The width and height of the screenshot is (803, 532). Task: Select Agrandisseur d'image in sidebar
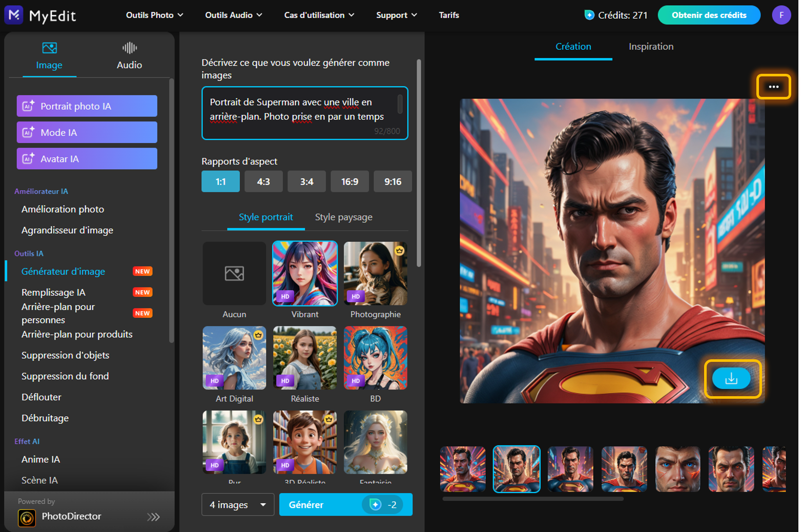pyautogui.click(x=67, y=230)
